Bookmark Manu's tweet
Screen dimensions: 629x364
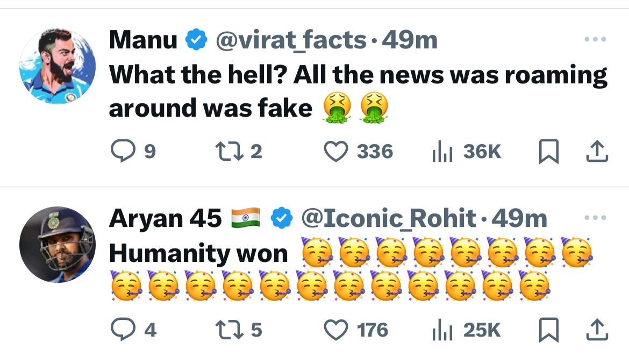click(549, 152)
